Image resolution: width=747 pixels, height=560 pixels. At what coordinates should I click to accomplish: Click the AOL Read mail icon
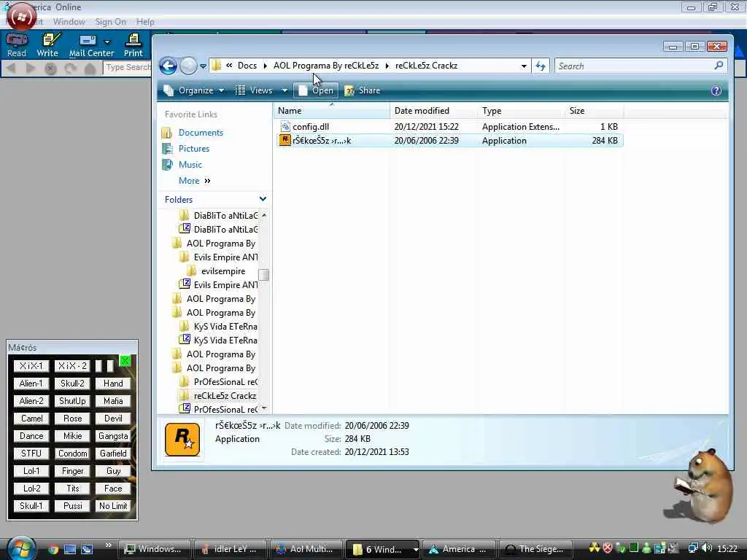click(17, 44)
